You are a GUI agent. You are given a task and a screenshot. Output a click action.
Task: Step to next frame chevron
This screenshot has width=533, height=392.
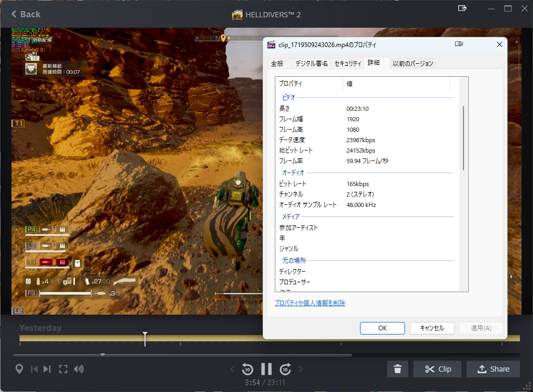pos(301,369)
